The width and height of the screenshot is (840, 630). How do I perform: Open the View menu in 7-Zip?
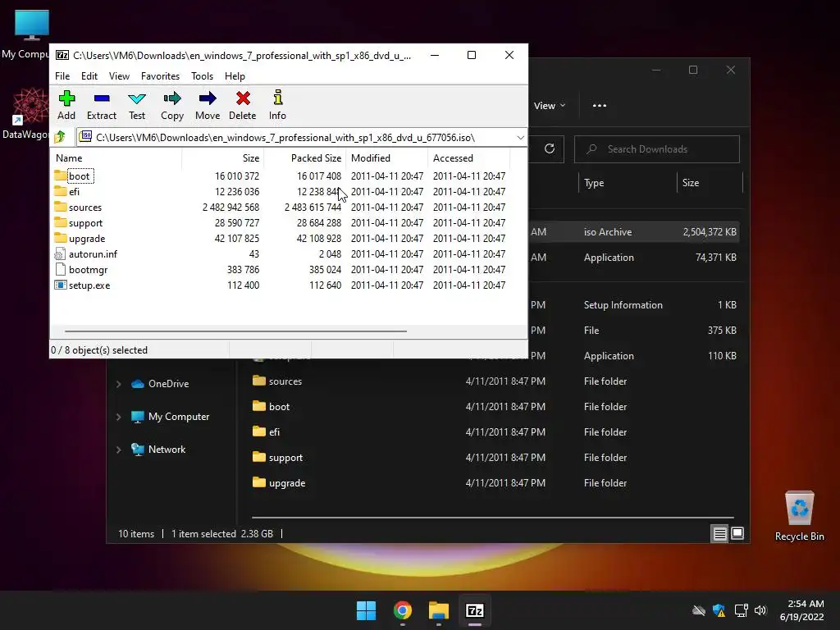tap(119, 76)
